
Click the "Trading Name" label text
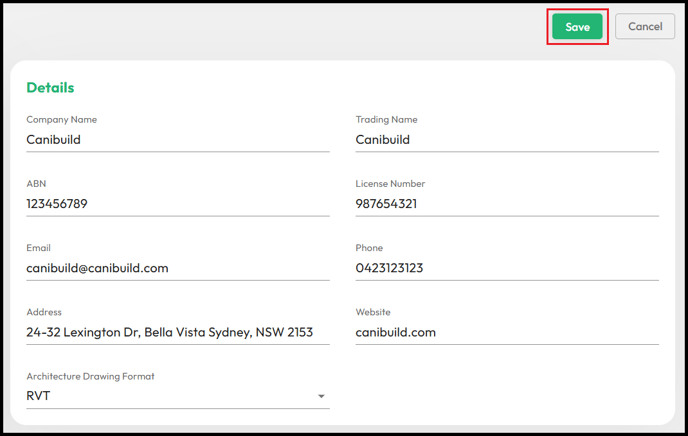click(x=386, y=119)
